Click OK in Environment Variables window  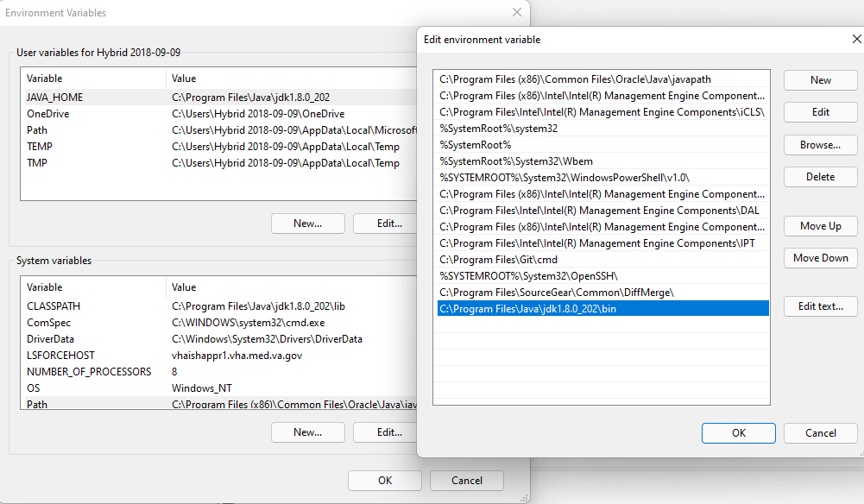tap(385, 481)
